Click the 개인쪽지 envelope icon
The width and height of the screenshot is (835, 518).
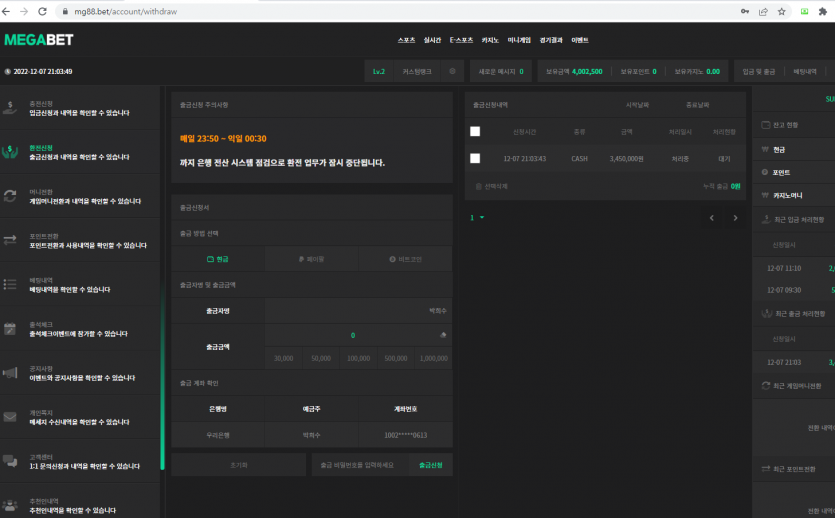(10, 416)
